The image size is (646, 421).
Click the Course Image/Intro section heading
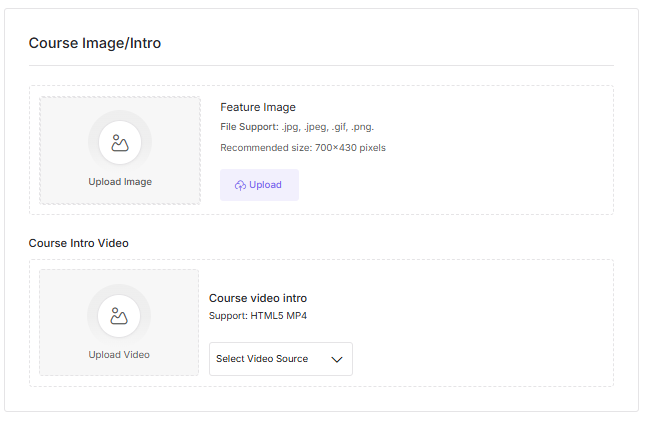click(95, 43)
